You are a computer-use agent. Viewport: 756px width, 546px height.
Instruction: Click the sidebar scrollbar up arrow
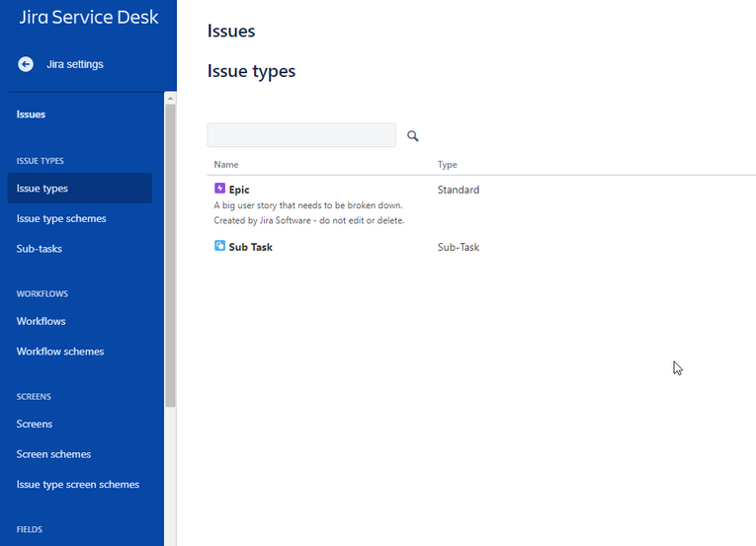tap(170, 99)
